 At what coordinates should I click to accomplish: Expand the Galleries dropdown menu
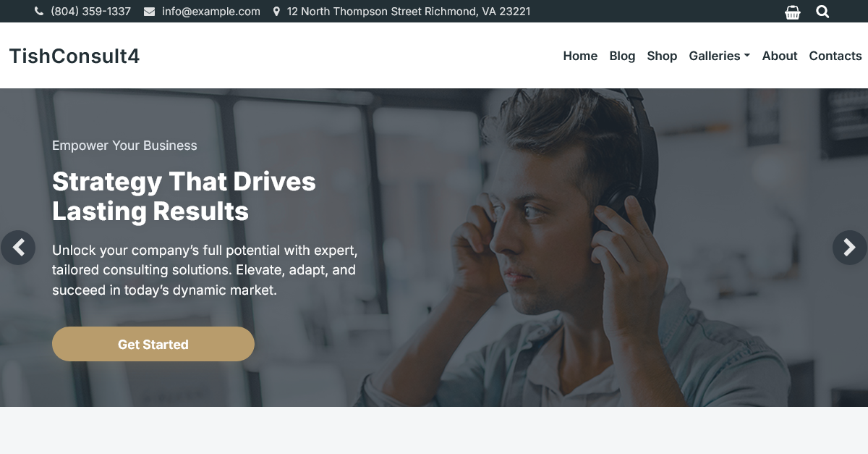[719, 56]
